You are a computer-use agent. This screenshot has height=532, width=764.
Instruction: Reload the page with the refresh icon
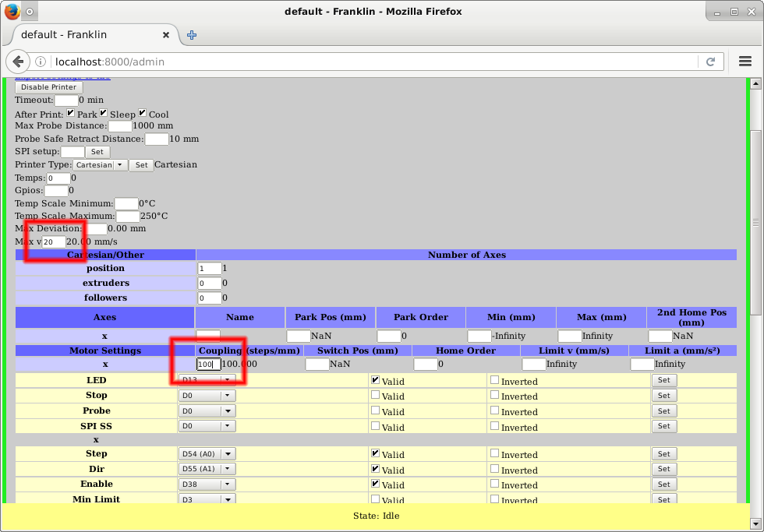click(x=710, y=62)
